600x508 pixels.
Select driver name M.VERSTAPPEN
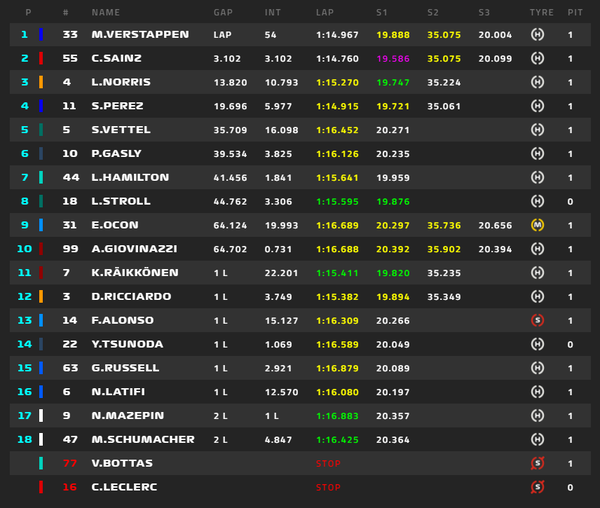click(140, 34)
